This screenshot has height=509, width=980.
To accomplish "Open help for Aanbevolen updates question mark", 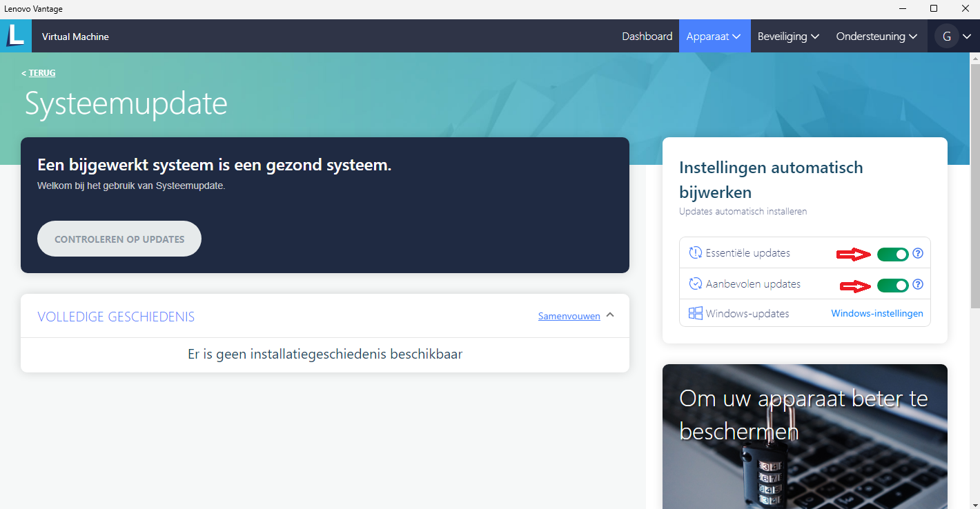I will [918, 284].
